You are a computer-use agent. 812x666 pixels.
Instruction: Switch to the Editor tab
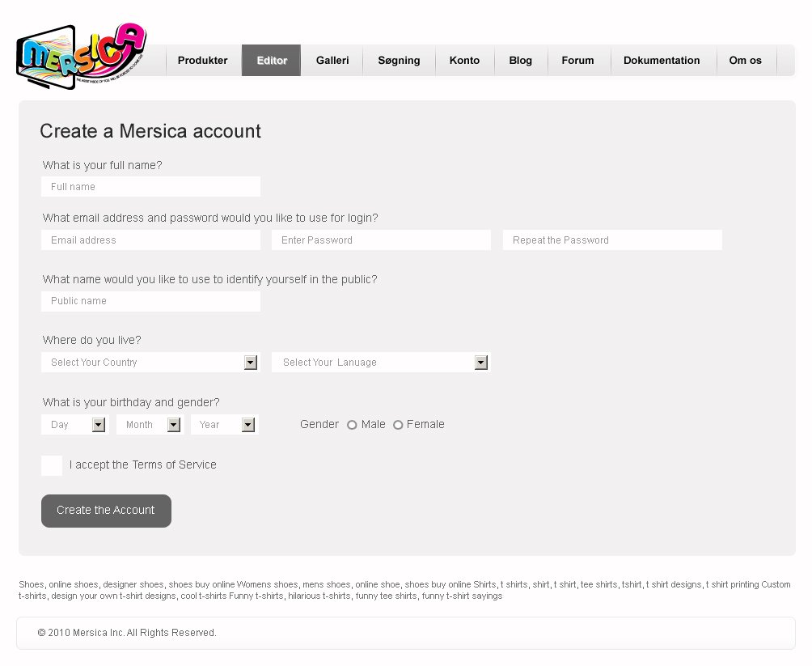pyautogui.click(x=272, y=60)
